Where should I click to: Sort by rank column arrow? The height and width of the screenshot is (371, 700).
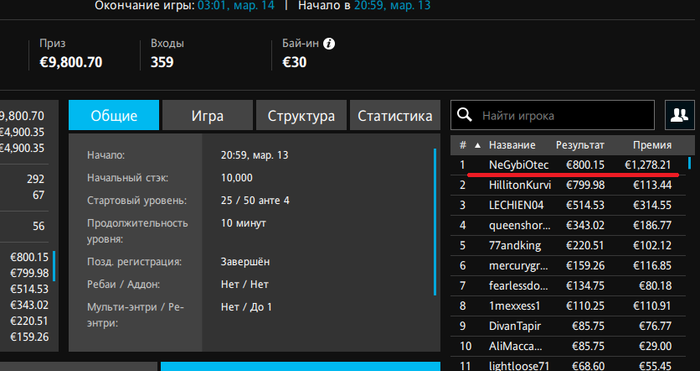(478, 145)
